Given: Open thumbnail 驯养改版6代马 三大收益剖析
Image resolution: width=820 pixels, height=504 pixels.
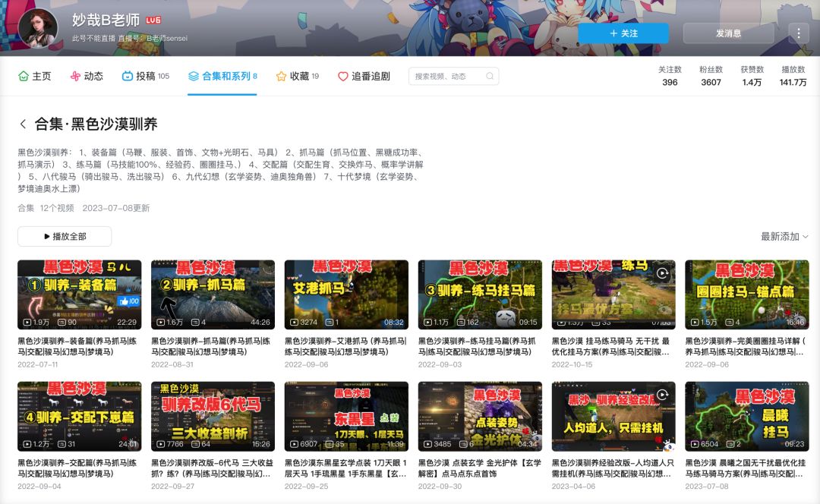Looking at the screenshot, I should pos(213,416).
